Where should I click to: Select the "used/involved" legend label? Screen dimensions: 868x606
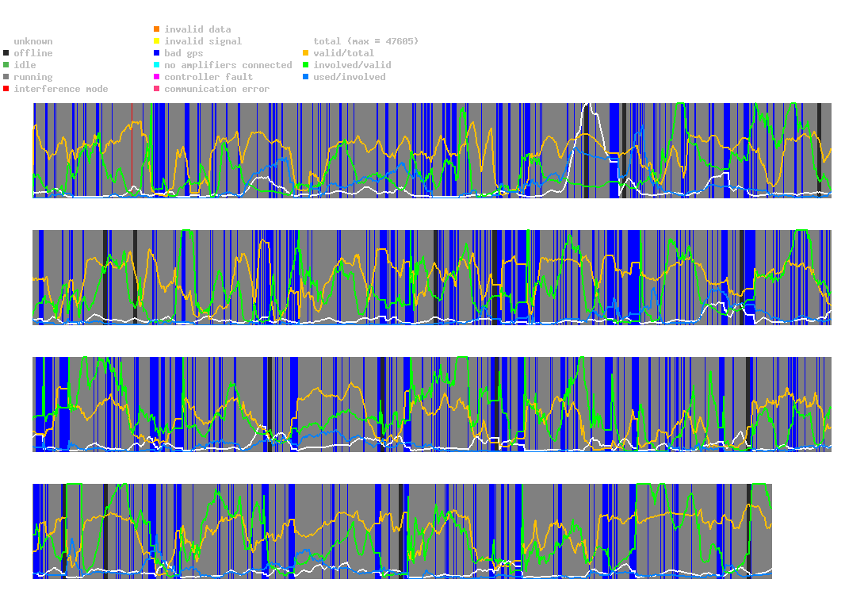tap(350, 77)
